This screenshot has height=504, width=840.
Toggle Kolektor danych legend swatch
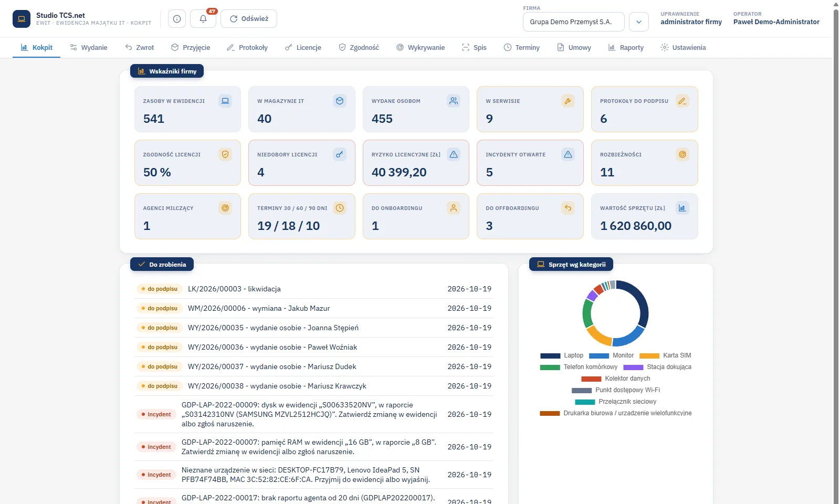pos(591,379)
